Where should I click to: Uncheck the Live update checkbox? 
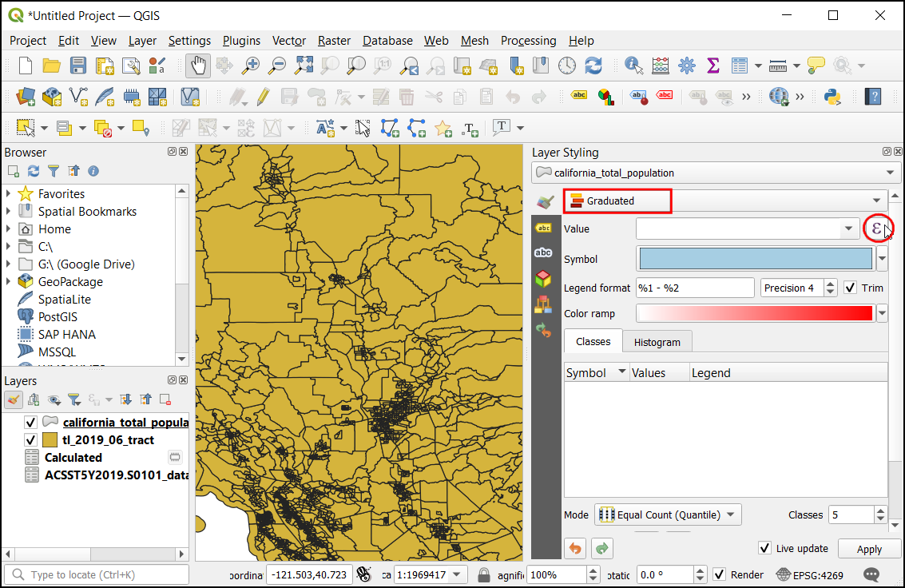[x=764, y=548]
